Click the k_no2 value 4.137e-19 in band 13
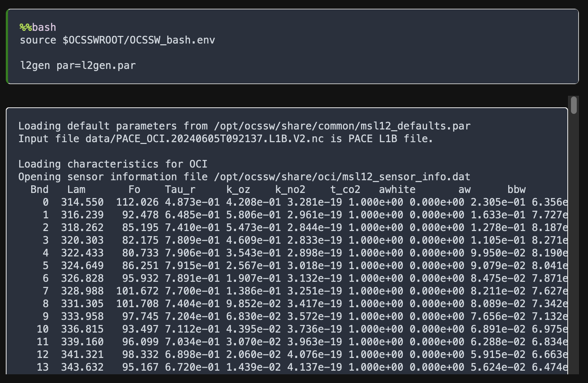This screenshot has height=383, width=588. tap(315, 367)
